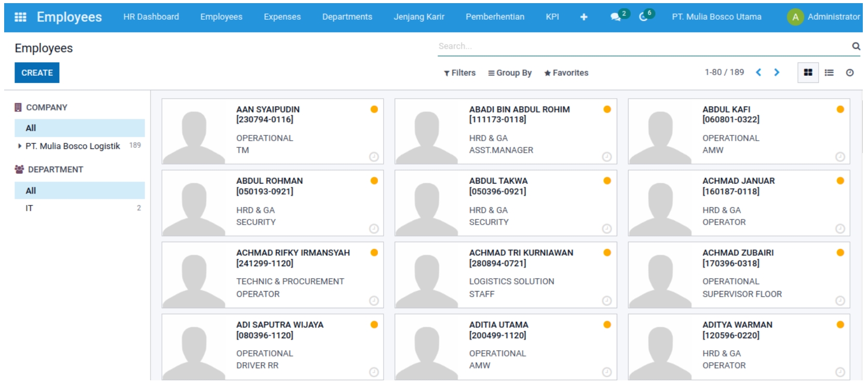The width and height of the screenshot is (868, 385).
Task: Open the Group By dropdown
Action: (x=510, y=73)
